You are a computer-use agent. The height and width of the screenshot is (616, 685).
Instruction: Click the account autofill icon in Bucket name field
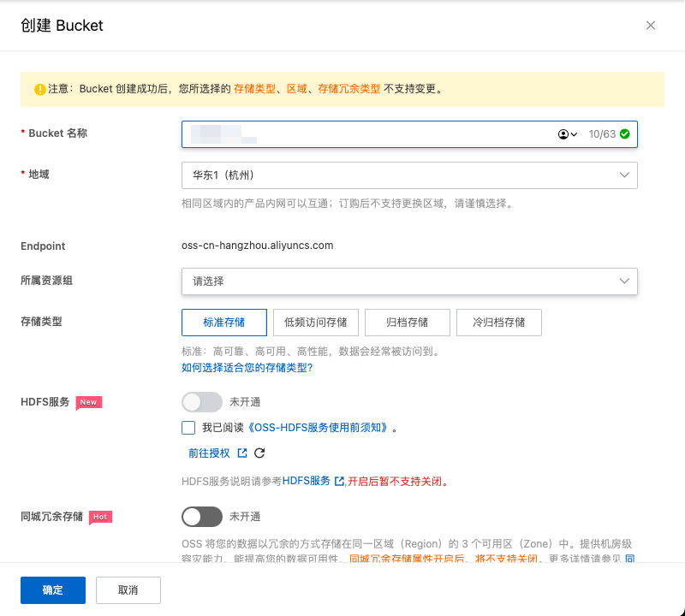click(568, 134)
